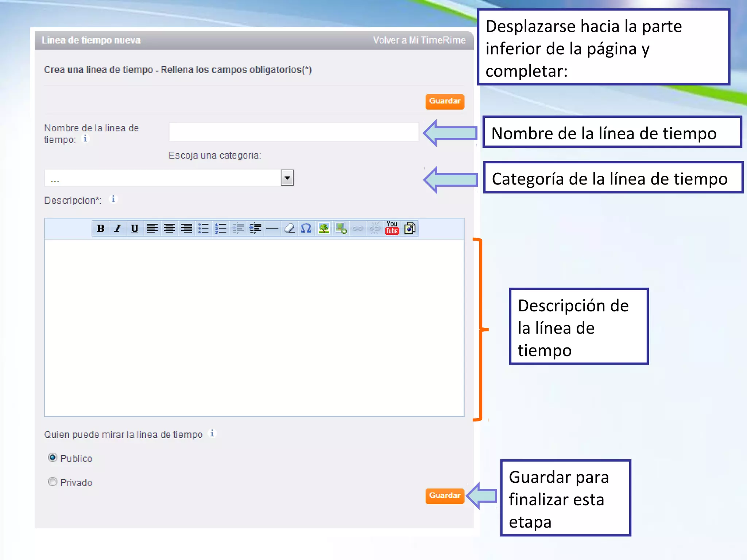Click the Nombre de la linea input field
The image size is (747, 560).
pyautogui.click(x=294, y=132)
